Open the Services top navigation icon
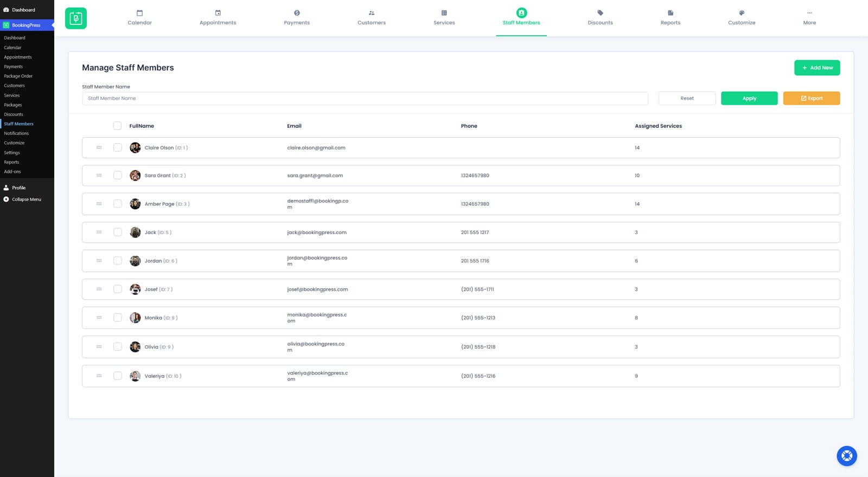 444,13
